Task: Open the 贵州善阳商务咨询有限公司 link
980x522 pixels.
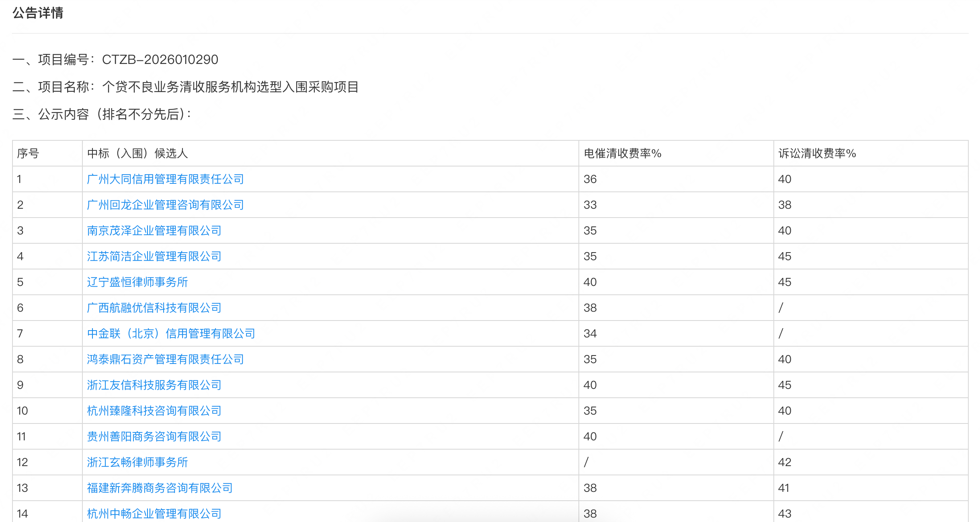Action: pos(154,436)
